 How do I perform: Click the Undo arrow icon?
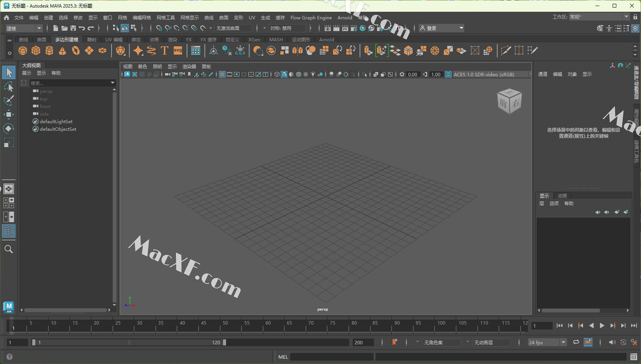coord(82,28)
